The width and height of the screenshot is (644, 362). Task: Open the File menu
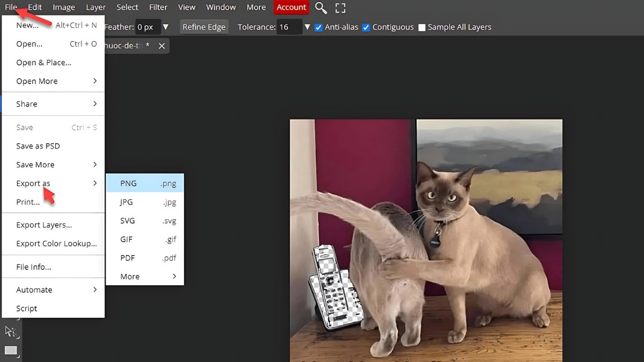pos(11,8)
